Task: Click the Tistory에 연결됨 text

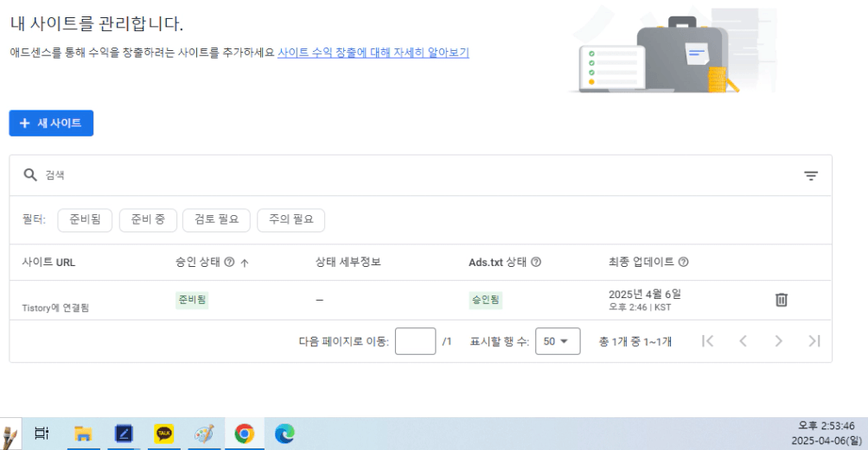Action: [55, 308]
